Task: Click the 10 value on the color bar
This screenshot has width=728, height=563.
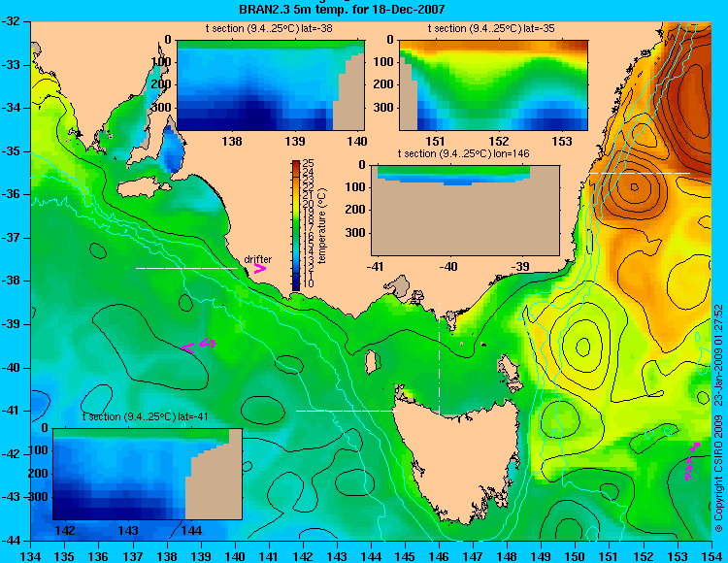Action: pyautogui.click(x=309, y=283)
